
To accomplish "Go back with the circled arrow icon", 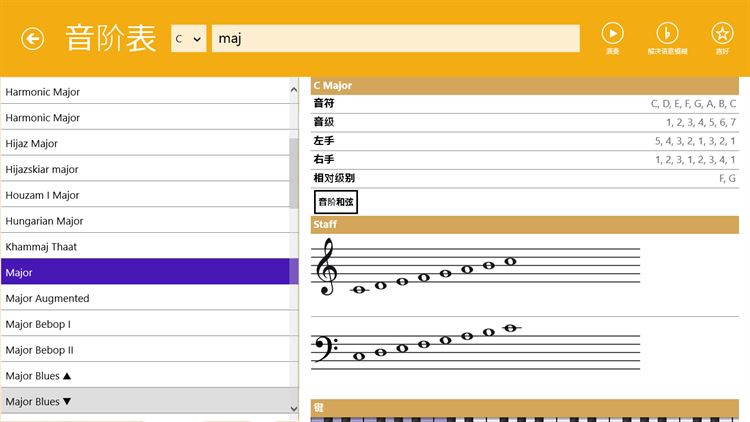I will [33, 39].
